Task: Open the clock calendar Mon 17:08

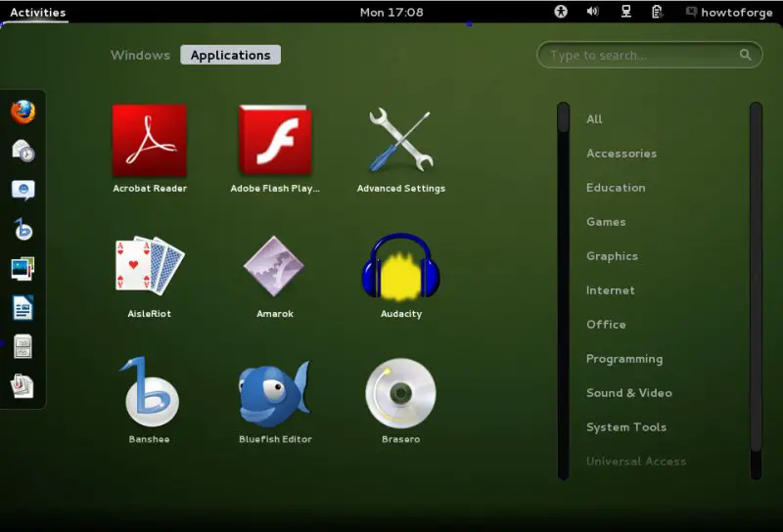Action: tap(391, 12)
